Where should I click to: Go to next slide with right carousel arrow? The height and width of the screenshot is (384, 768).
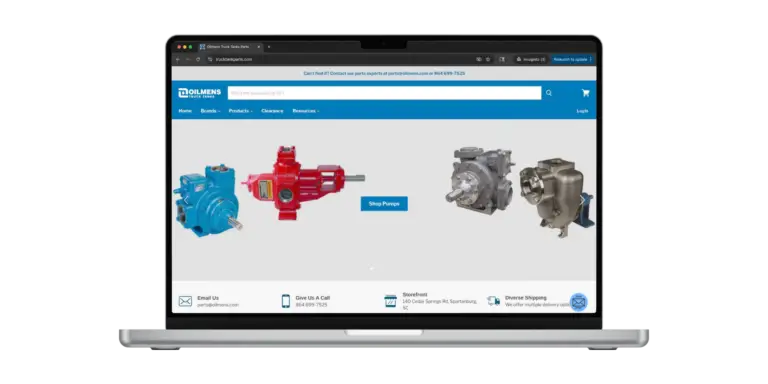(x=582, y=200)
